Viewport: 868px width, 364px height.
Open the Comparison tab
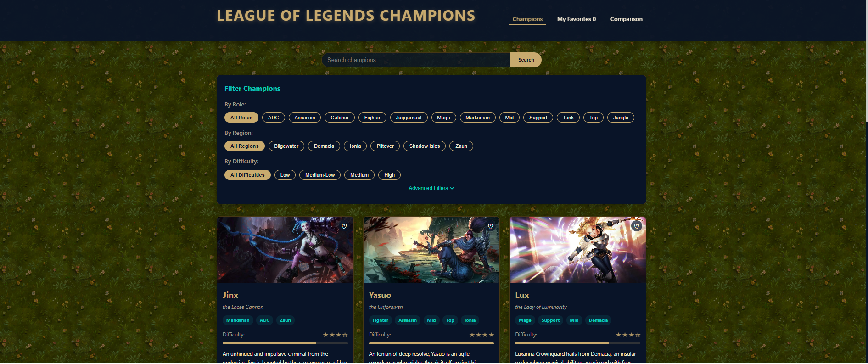pos(626,19)
